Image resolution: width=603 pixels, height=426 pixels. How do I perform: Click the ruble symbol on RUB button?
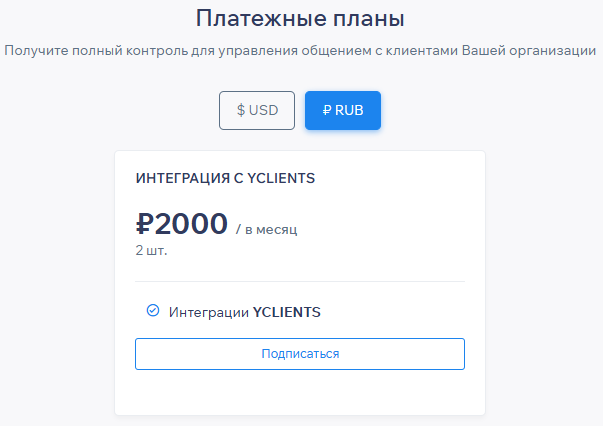(x=325, y=111)
